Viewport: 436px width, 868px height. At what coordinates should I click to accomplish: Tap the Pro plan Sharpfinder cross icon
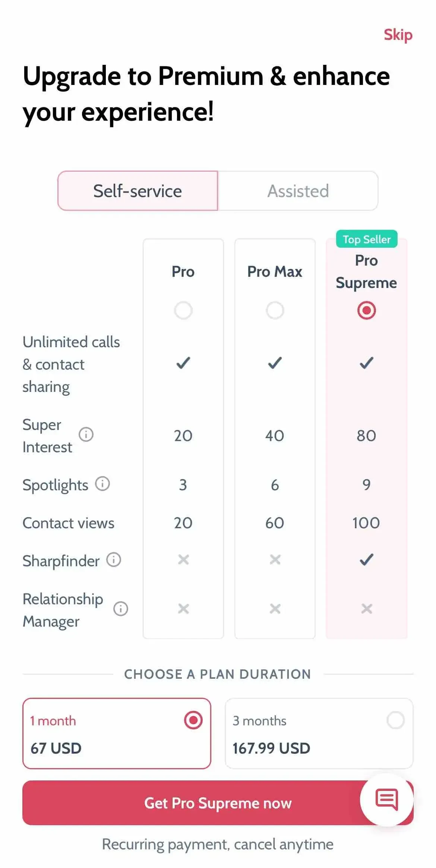183,560
